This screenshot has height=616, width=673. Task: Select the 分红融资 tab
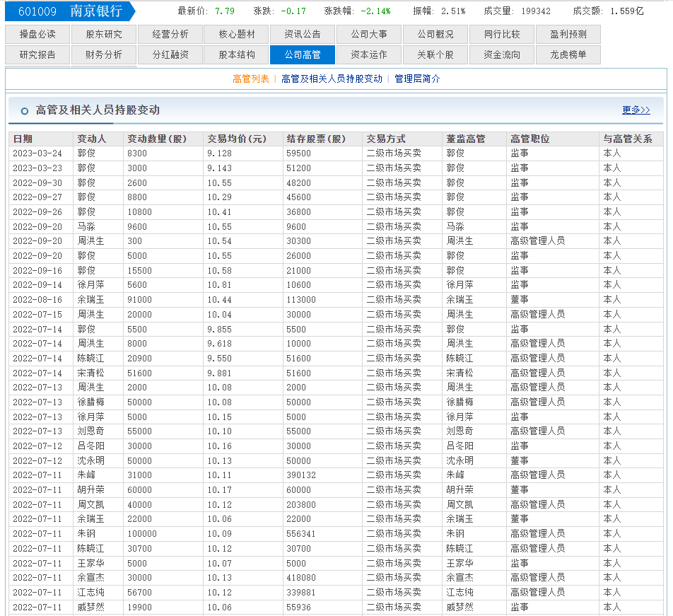pos(170,55)
